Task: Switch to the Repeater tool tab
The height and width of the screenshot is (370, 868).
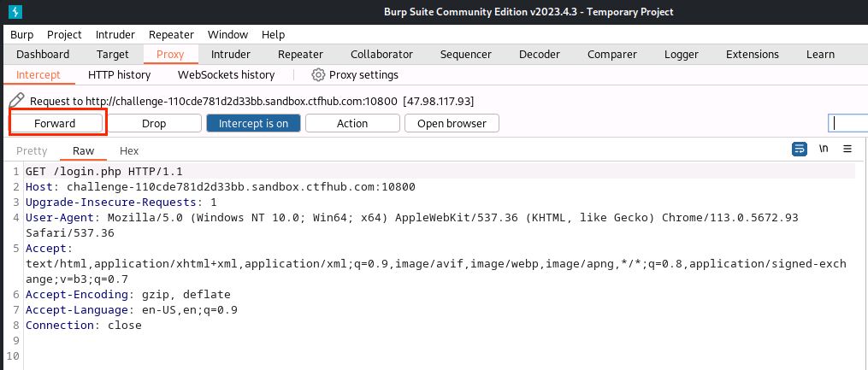Action: click(300, 54)
